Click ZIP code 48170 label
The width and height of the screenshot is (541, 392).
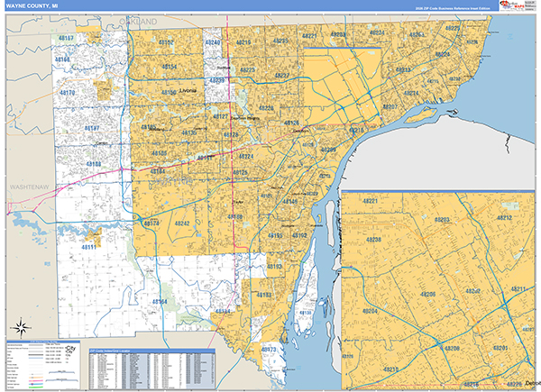tap(69, 93)
